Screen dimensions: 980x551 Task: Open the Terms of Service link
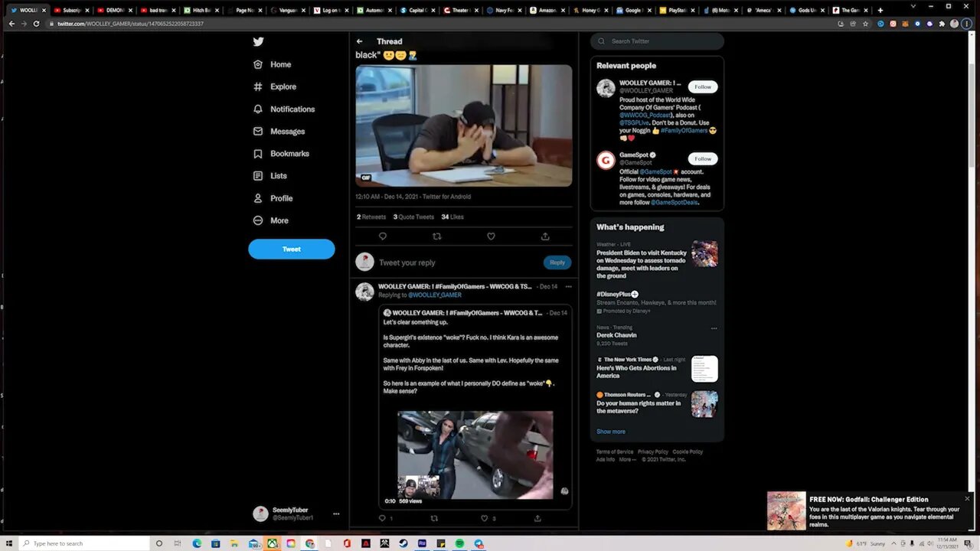coord(615,452)
